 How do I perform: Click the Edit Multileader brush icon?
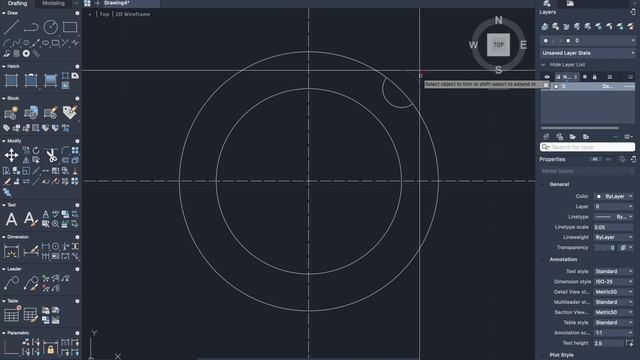click(31, 283)
